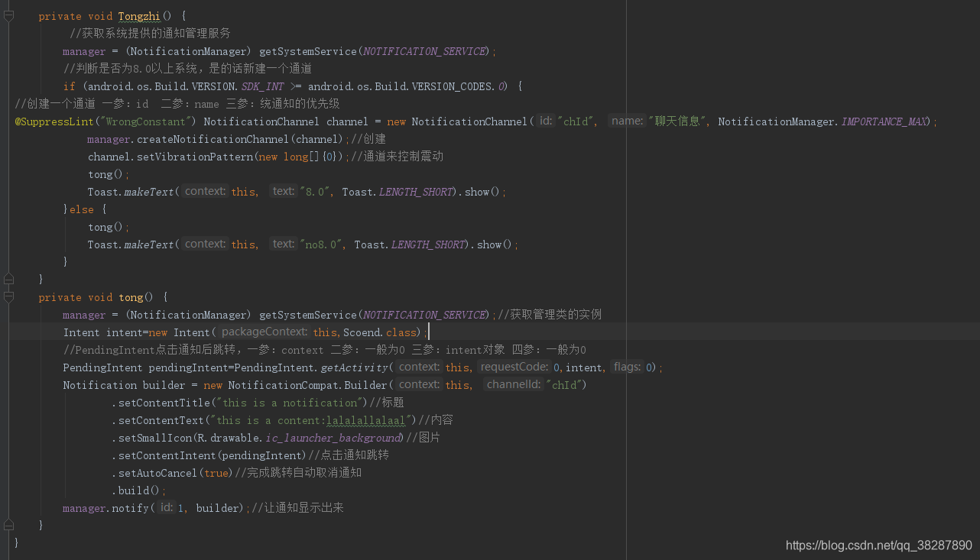Click the SDK_INT field in the if condition

(x=262, y=86)
